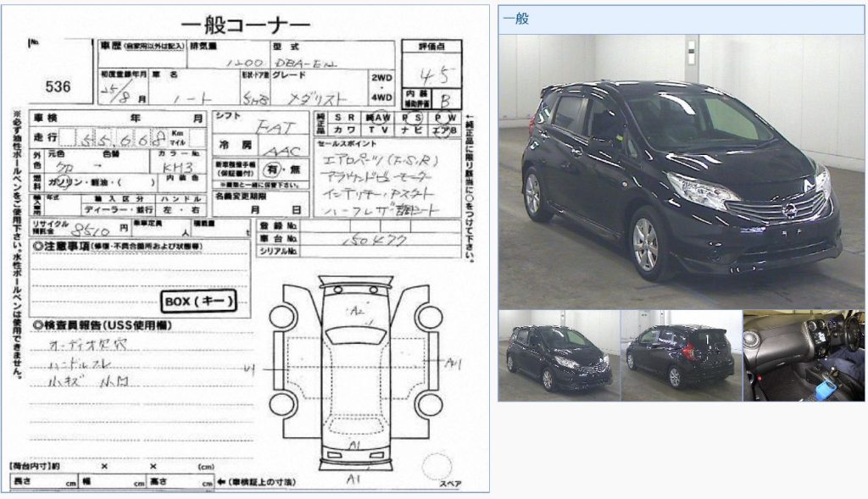
Task: Open the large black Nissan Note photo
Action: [681, 171]
